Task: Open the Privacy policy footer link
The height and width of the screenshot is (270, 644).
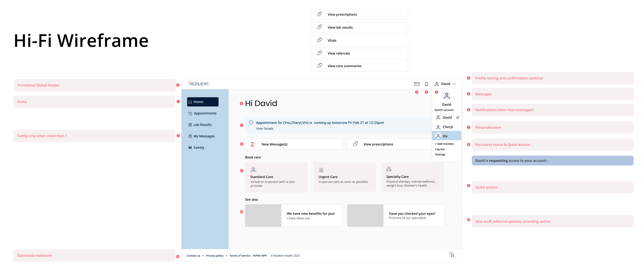Action: [x=215, y=256]
